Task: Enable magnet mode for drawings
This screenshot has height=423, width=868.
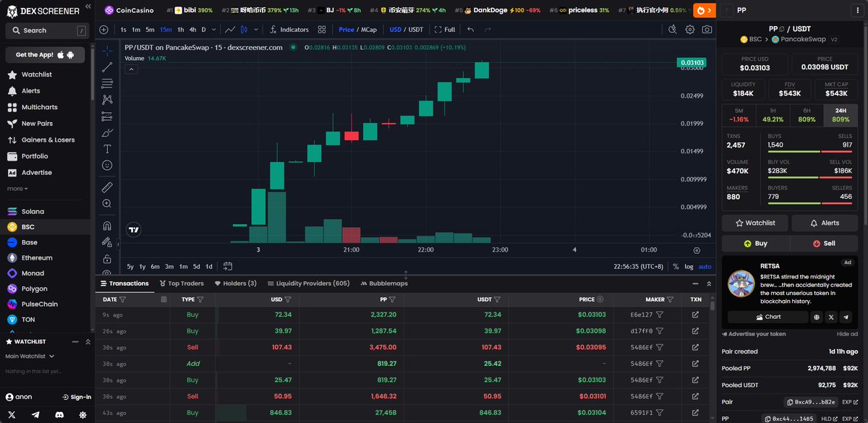Action: pos(107,226)
